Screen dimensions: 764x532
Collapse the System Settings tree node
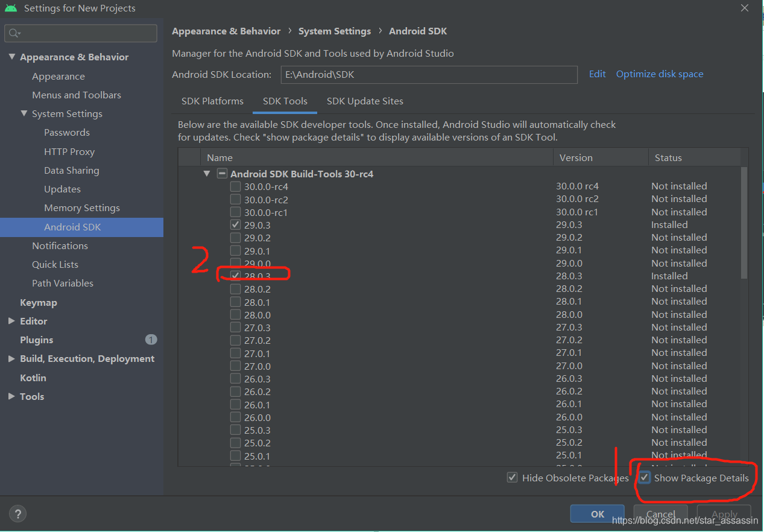(24, 113)
